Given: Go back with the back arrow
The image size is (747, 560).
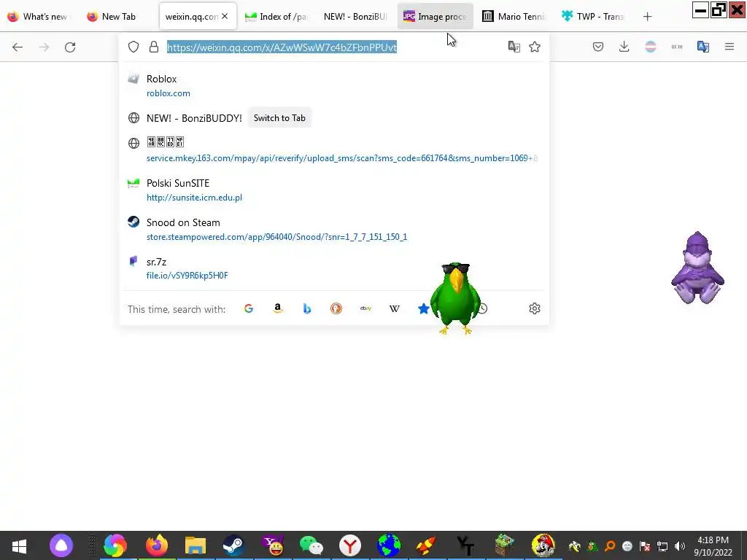Looking at the screenshot, I should tap(18, 47).
